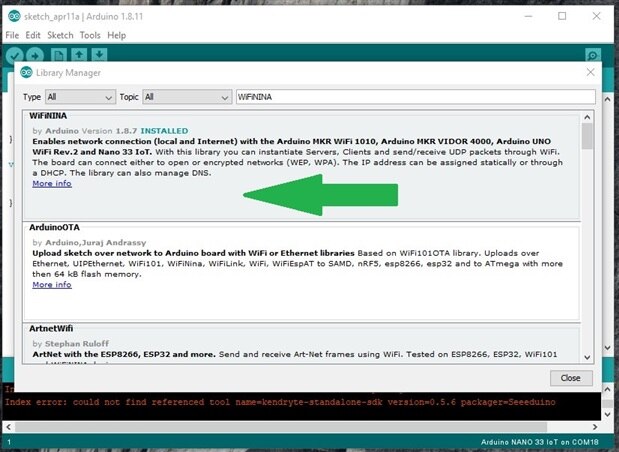Click the Upload arrow toolbar icon

(x=35, y=55)
